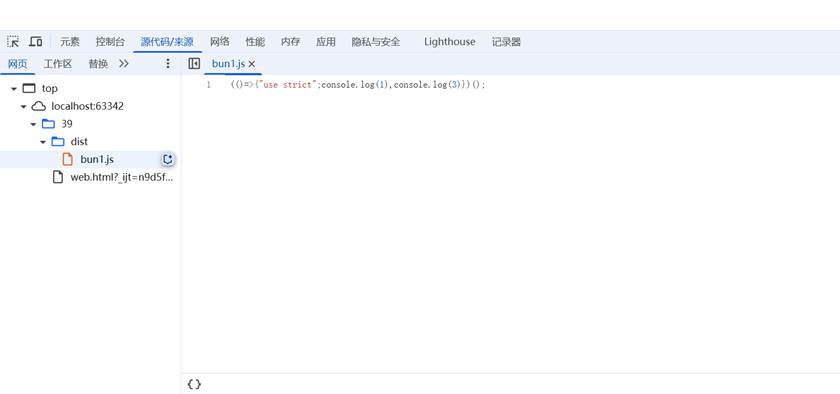The height and width of the screenshot is (394, 840).
Task: Collapse the 39 folder arrow
Action: click(x=33, y=124)
